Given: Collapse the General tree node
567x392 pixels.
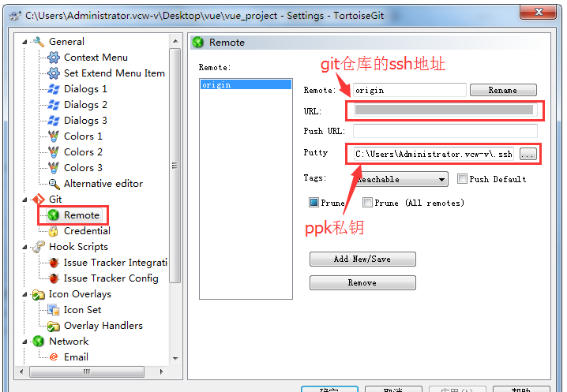Looking at the screenshot, I should click(x=24, y=42).
